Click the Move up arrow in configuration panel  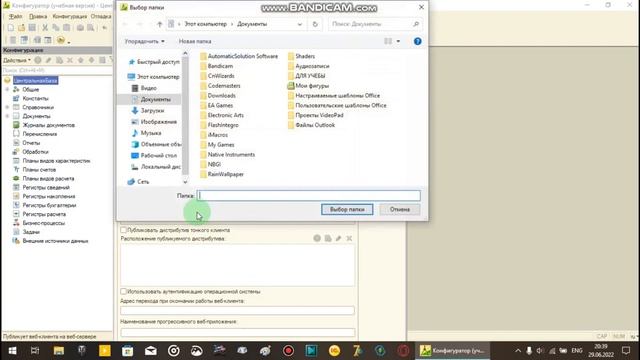(x=80, y=60)
